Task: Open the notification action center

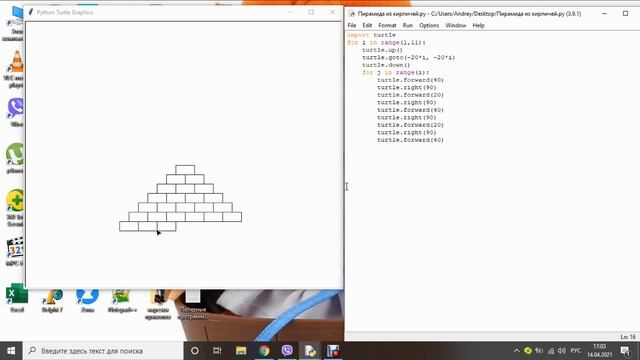Action: coord(625,351)
